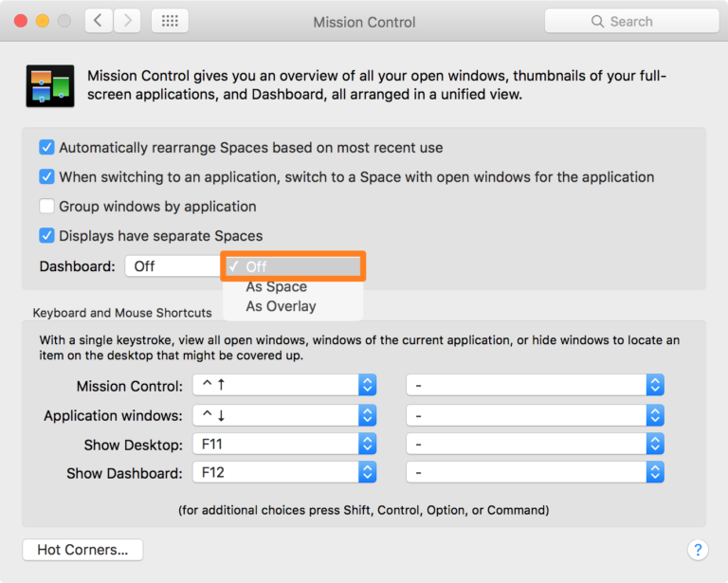Uncheck Displays have separate Spaces

tap(46, 236)
